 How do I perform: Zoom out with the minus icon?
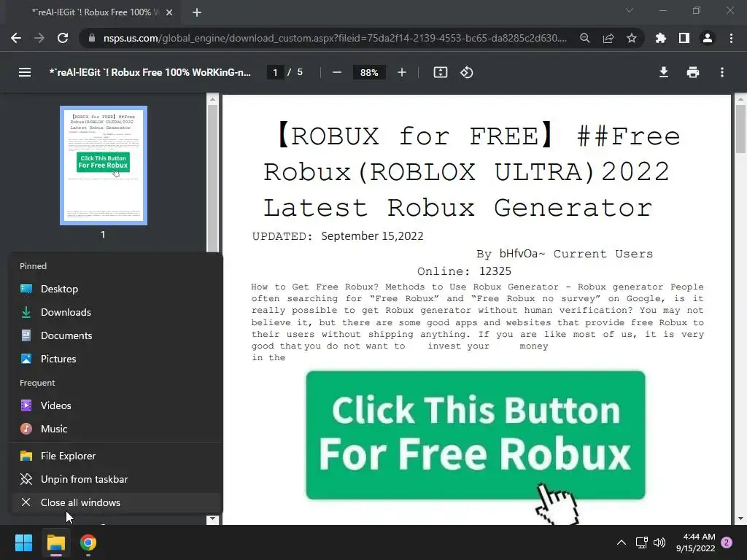tap(337, 72)
